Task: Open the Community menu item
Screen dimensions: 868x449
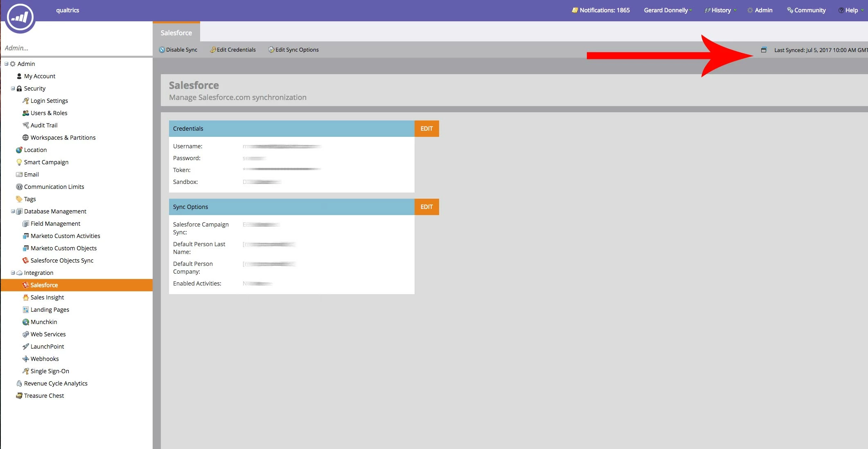Action: click(x=806, y=10)
